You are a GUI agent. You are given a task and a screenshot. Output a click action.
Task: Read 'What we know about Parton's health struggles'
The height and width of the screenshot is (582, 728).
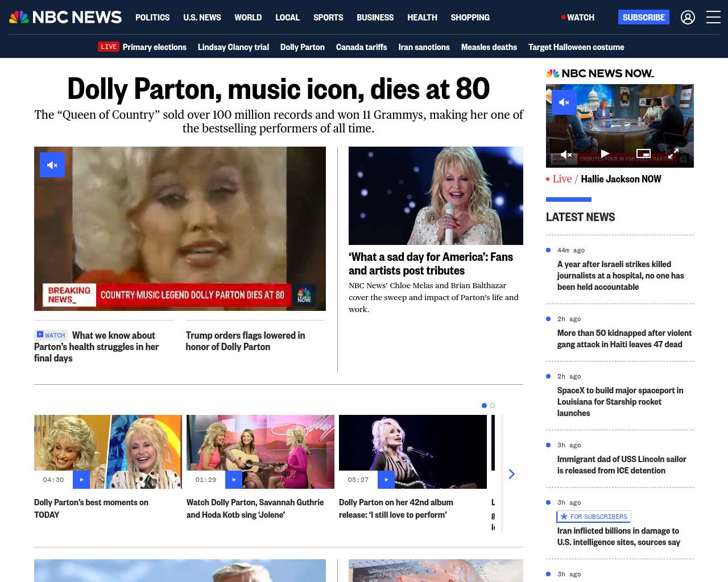point(97,347)
